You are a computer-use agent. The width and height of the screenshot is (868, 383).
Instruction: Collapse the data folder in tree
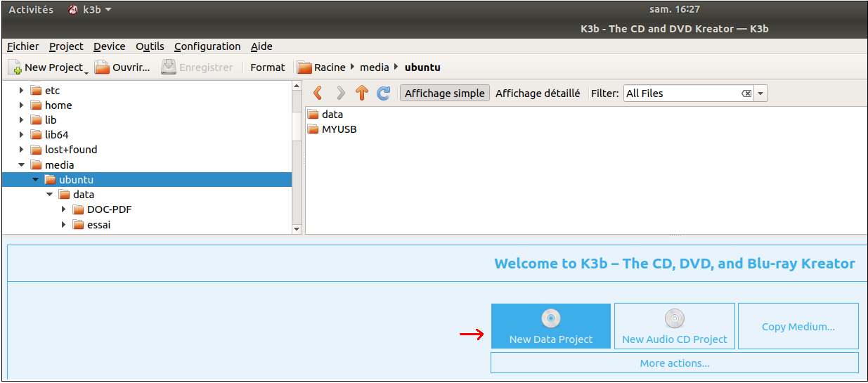[50, 194]
